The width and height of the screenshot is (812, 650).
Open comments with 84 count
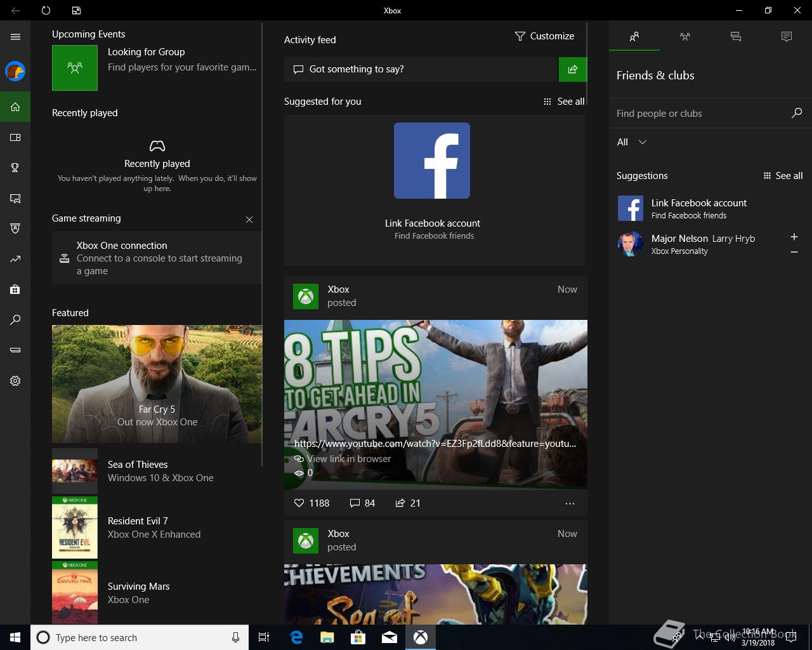(362, 503)
